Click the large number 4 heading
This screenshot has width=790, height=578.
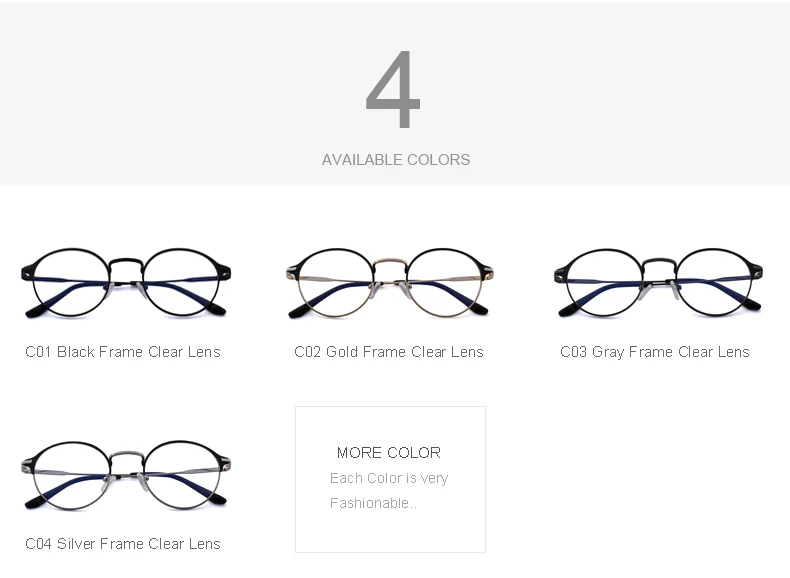click(x=393, y=90)
